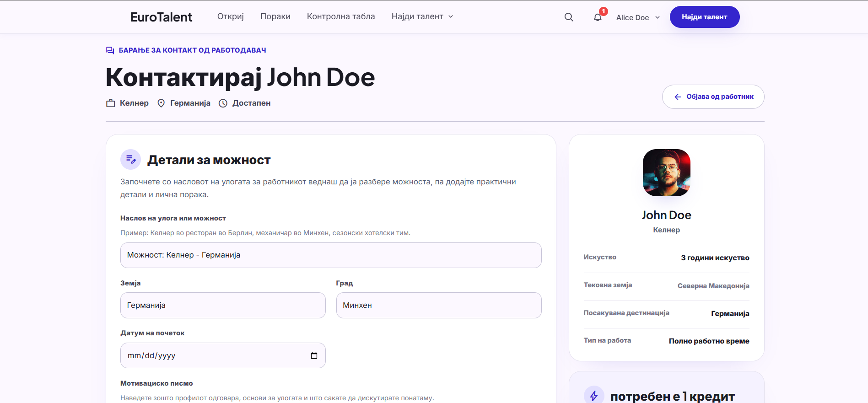Navigate to Контролна табла
This screenshot has width=868, height=403.
[x=341, y=16]
